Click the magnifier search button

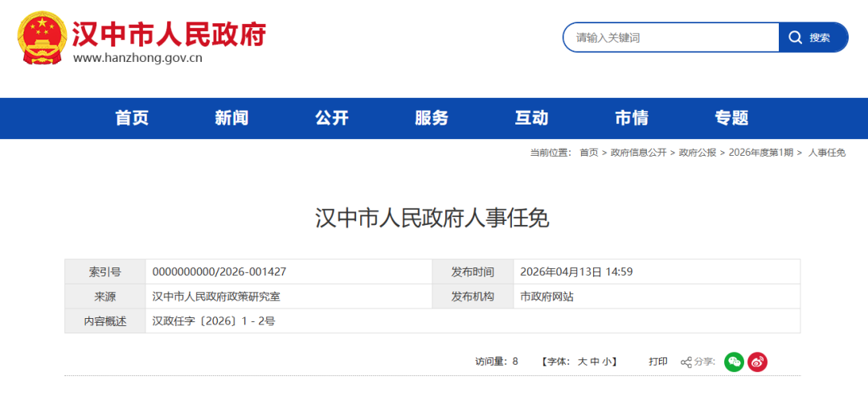(813, 38)
